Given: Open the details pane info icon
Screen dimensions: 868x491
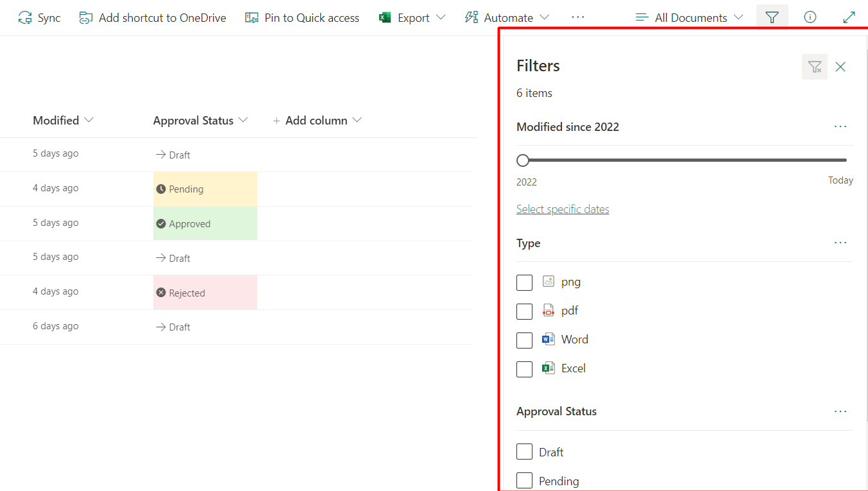Looking at the screenshot, I should point(810,17).
